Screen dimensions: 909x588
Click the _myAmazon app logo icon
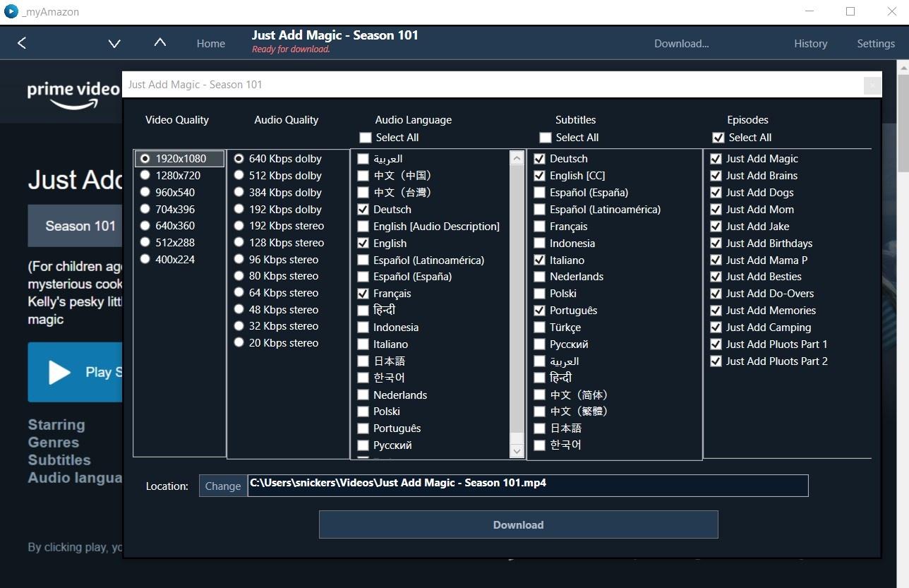pyautogui.click(x=11, y=11)
